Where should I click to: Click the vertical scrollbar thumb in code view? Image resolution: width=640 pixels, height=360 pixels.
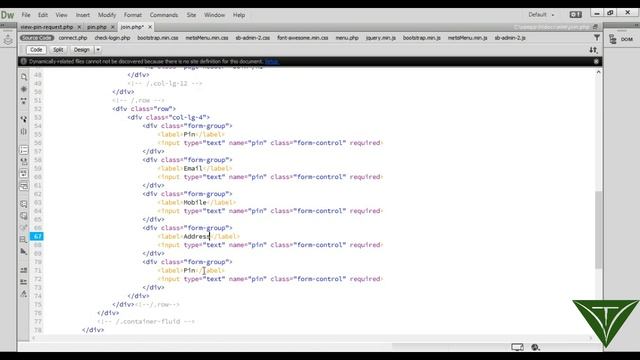598,229
